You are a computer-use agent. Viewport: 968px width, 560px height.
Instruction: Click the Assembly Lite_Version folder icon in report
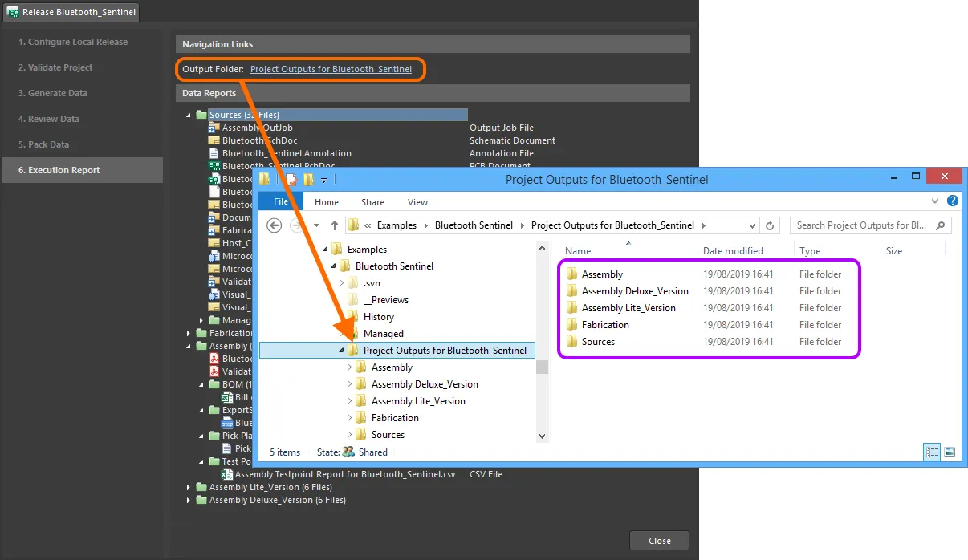point(201,487)
